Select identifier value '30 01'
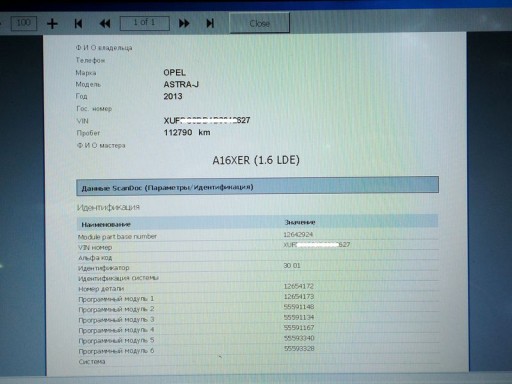This screenshot has height=384, width=512. point(292,266)
